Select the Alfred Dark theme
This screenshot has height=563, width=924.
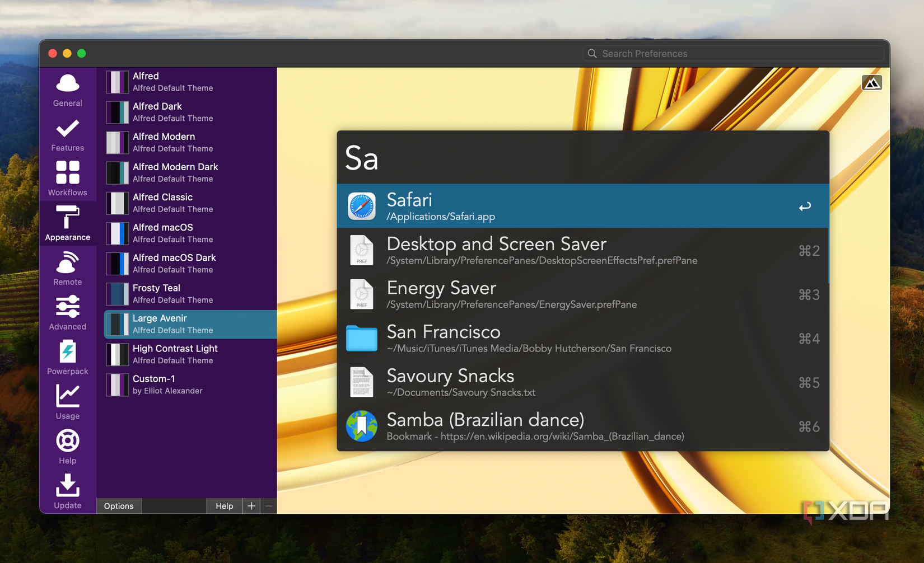(174, 112)
